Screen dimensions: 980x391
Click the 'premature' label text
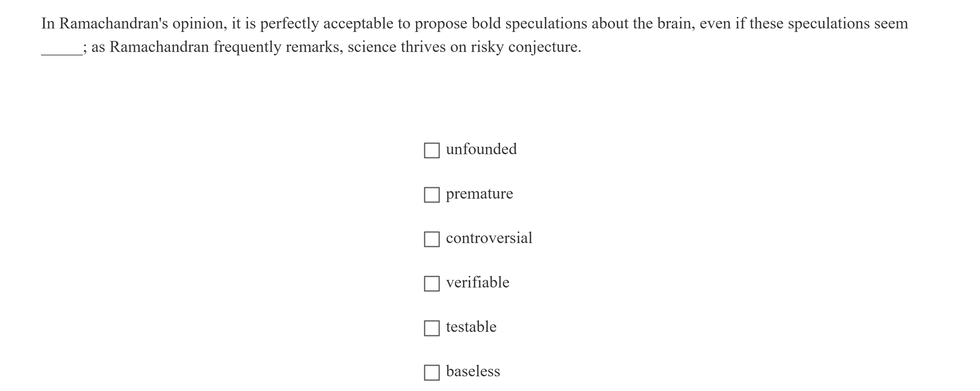[479, 194]
